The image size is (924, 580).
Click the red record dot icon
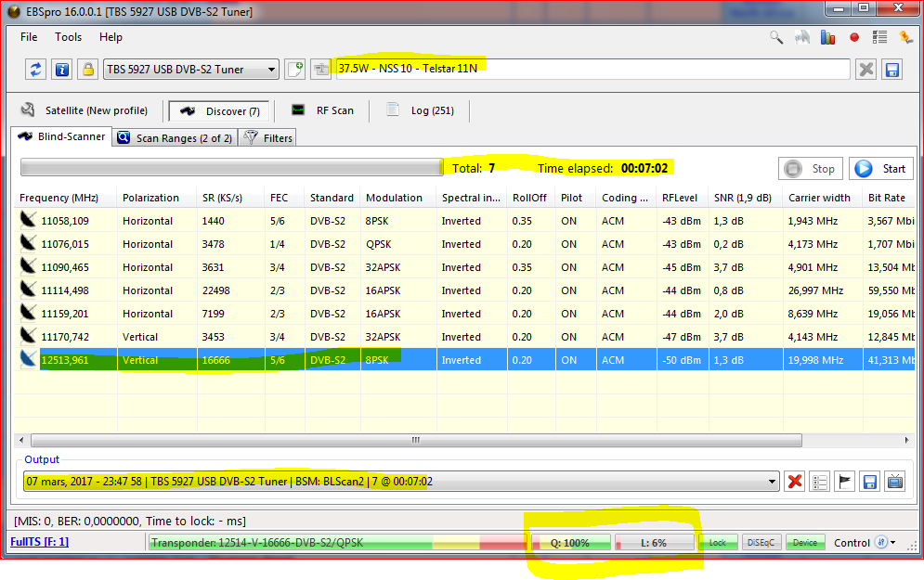[853, 38]
